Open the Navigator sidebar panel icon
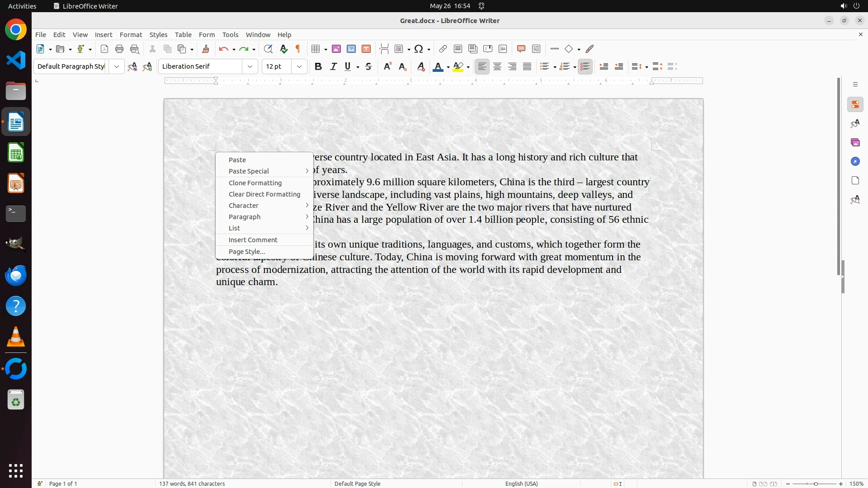This screenshot has width=868, height=488. pyautogui.click(x=855, y=161)
